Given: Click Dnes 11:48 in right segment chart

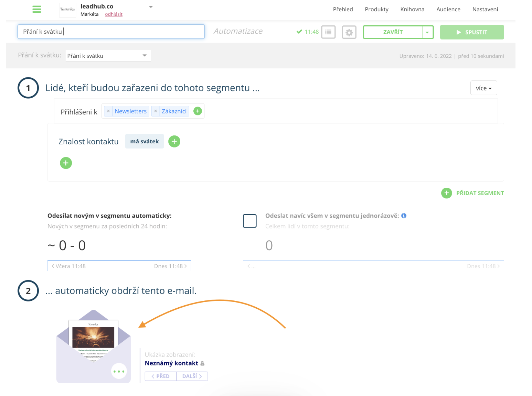Looking at the screenshot, I should [483, 266].
